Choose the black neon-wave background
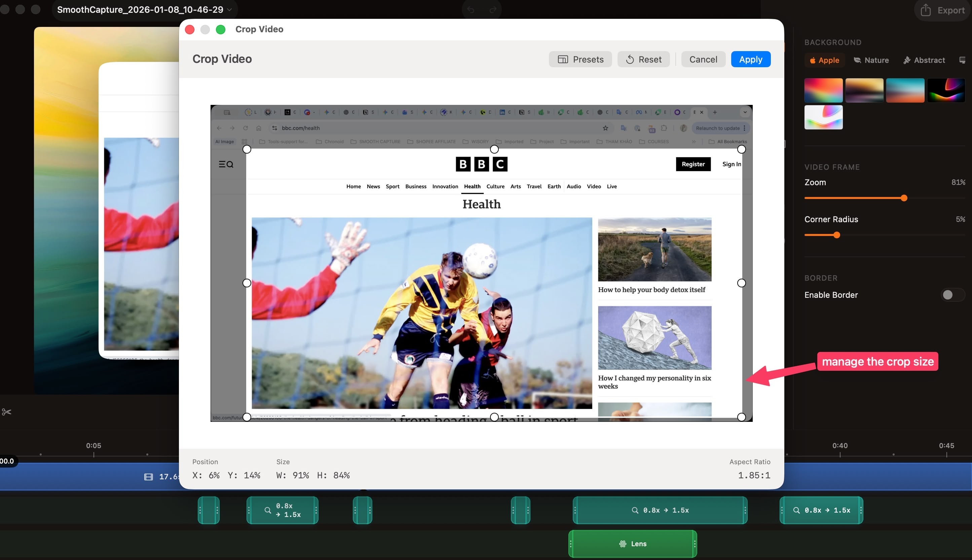 946,90
